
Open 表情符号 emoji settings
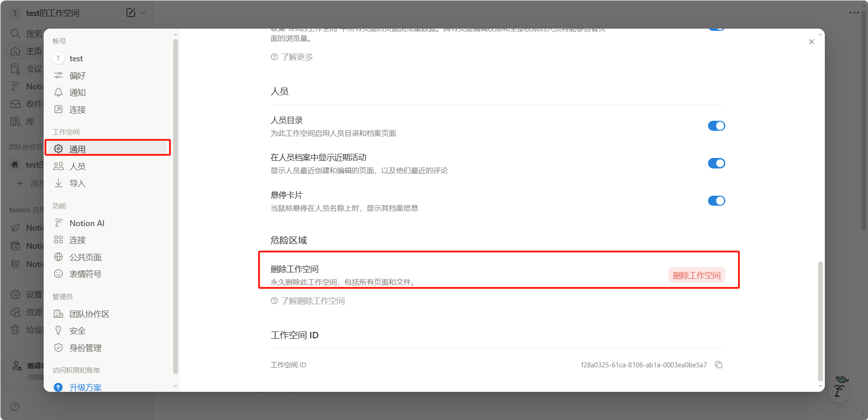(85, 274)
